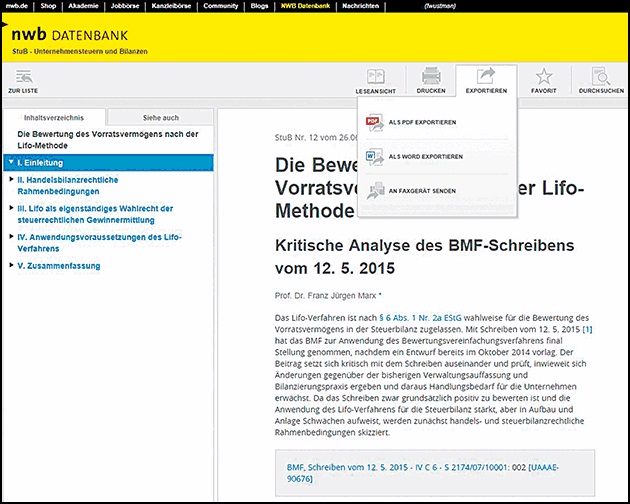
Task: Open the Leseansicht reading view
Action: click(376, 78)
